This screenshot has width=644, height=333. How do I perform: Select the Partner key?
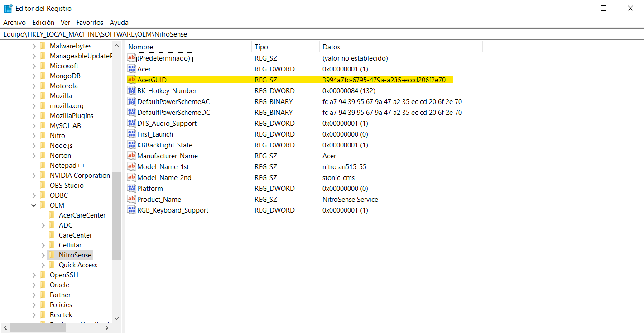coord(60,295)
